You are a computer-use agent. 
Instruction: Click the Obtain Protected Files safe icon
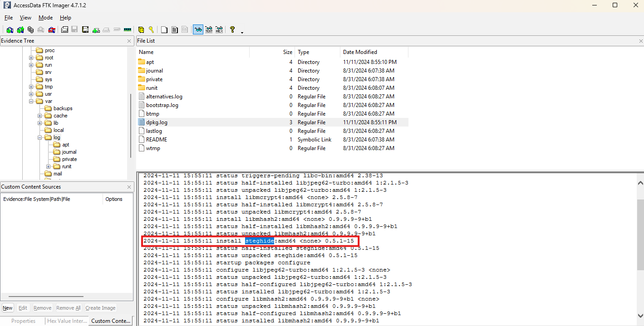tap(141, 30)
